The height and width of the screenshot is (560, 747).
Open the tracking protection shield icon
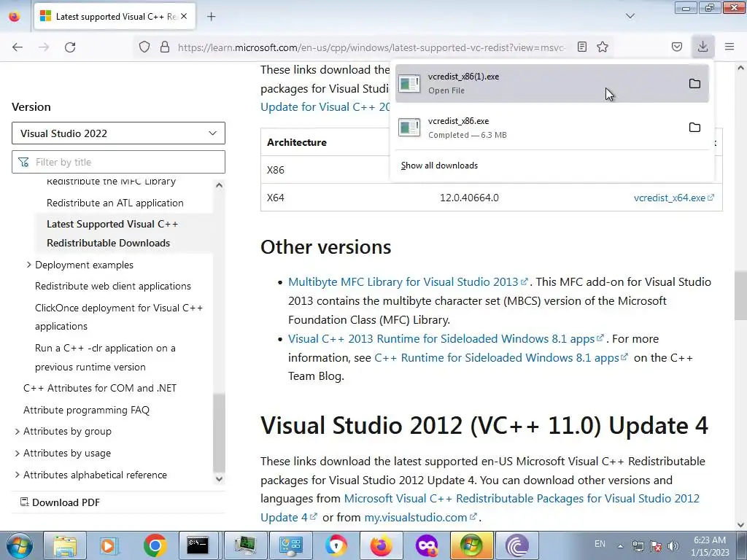pos(144,47)
